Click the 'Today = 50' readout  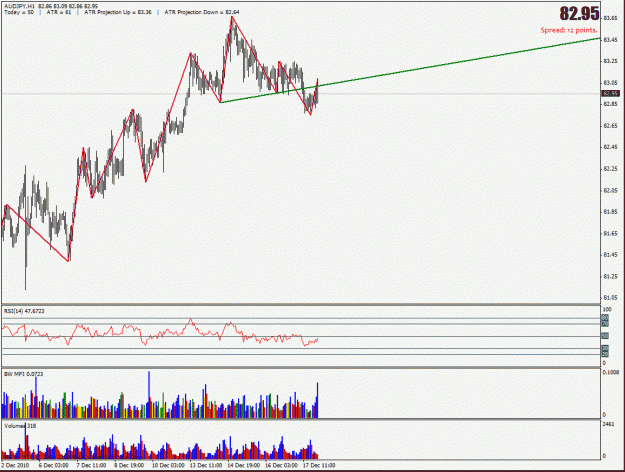click(x=19, y=12)
